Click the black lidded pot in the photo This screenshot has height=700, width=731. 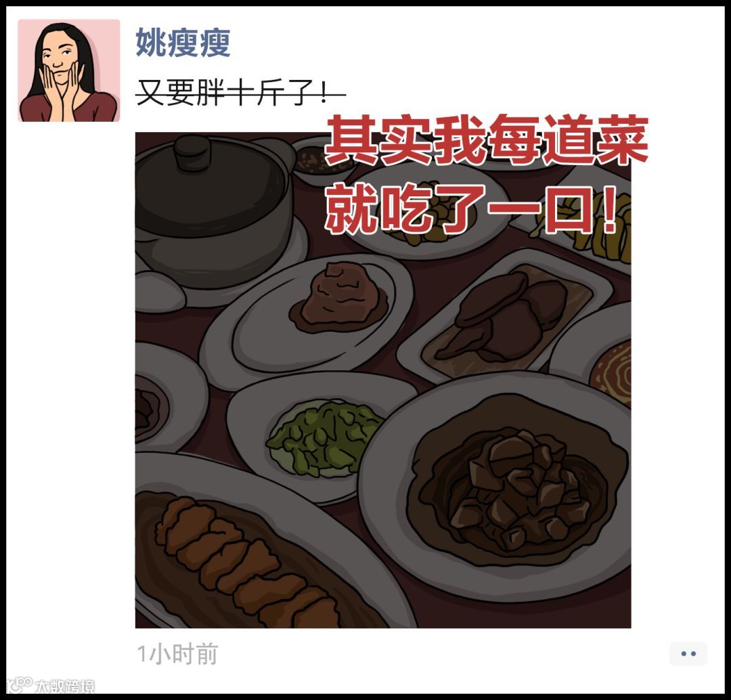(x=211, y=210)
